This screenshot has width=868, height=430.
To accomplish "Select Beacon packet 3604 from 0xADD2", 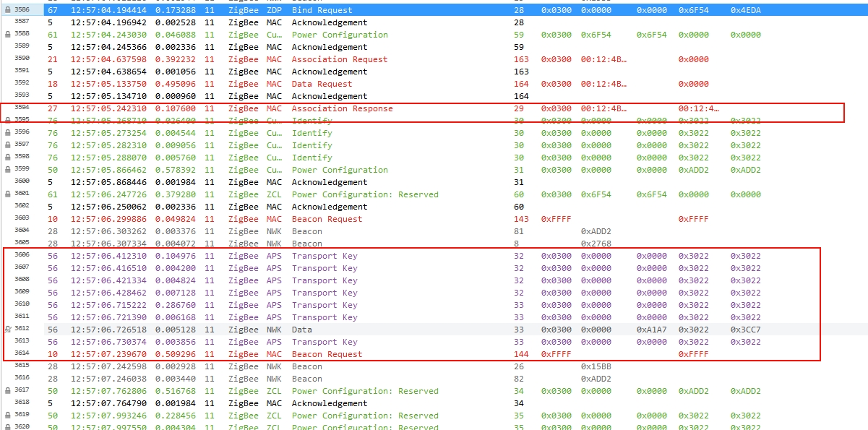I will (434, 231).
